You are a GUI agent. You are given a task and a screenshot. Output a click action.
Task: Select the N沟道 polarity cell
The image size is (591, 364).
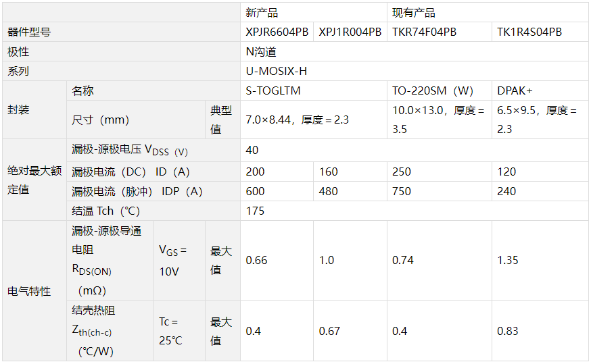click(x=415, y=51)
